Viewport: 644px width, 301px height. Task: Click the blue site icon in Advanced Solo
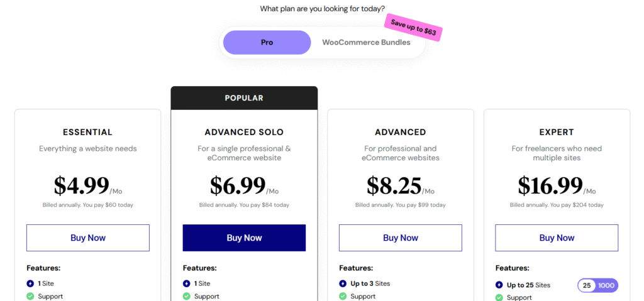[x=187, y=283]
